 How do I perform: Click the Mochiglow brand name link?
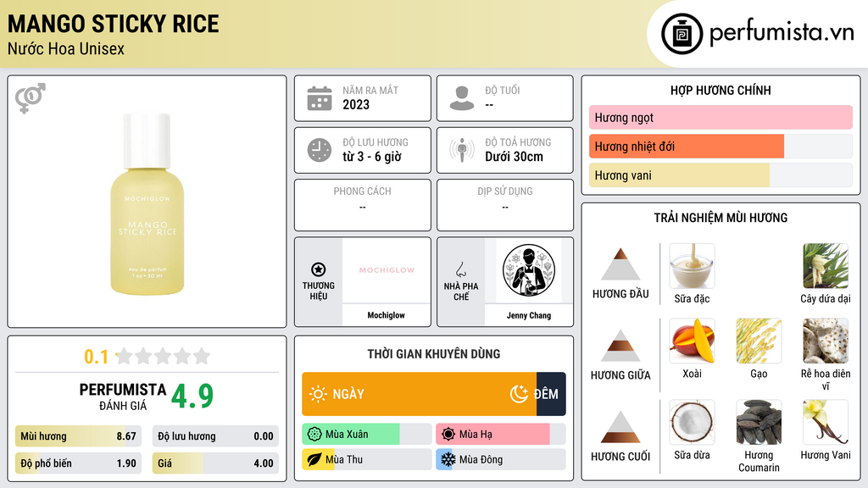pos(386,315)
